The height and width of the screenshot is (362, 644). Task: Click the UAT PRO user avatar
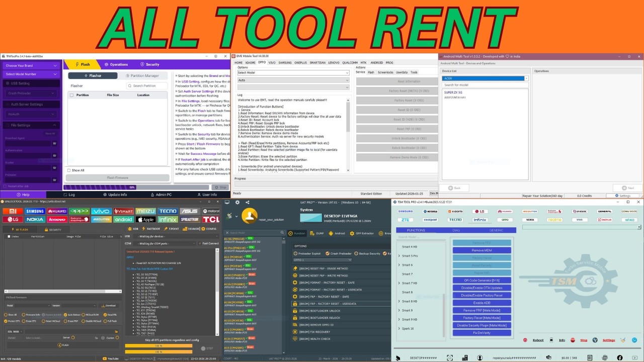pyautogui.click(x=250, y=216)
